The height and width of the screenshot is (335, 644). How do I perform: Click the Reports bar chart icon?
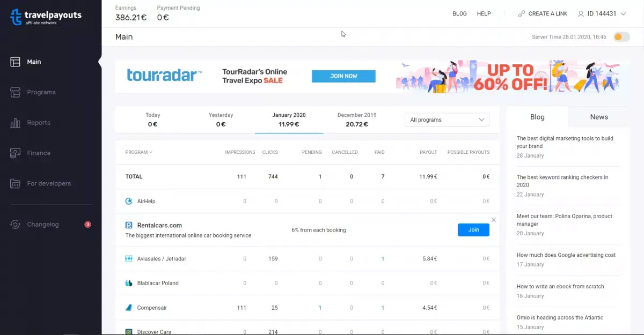click(x=16, y=123)
